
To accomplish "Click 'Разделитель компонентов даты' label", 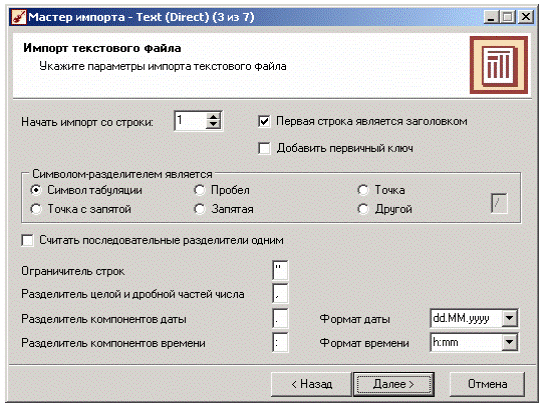I will tap(104, 319).
